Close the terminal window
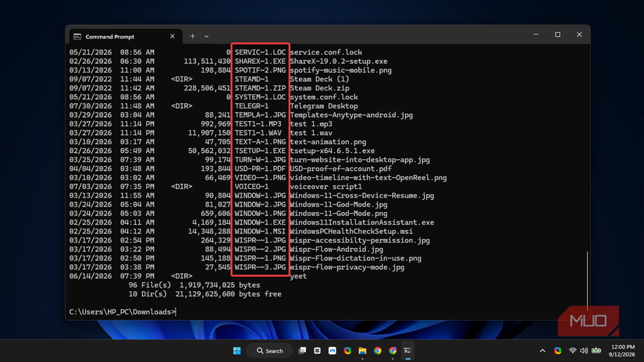644x362 pixels. (579, 34)
